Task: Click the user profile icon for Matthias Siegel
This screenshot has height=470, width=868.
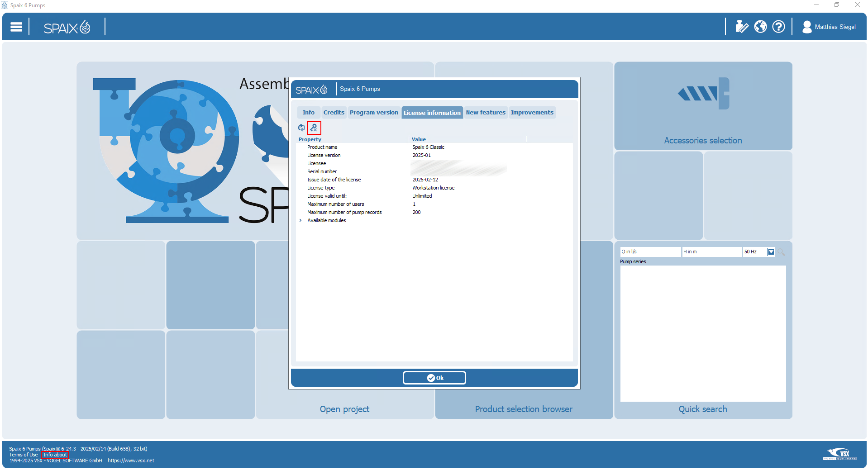Action: tap(806, 27)
